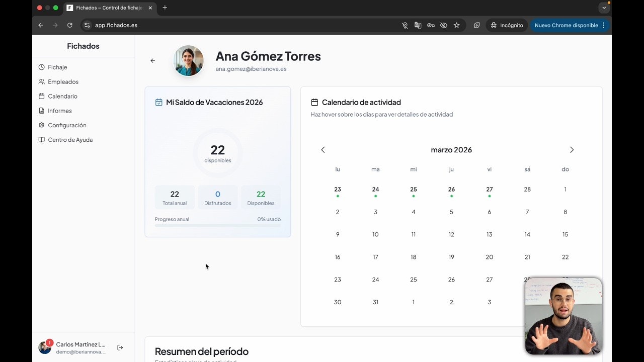The width and height of the screenshot is (644, 362).
Task: Click the book icon beside Centro de Ayuda
Action: click(x=42, y=140)
